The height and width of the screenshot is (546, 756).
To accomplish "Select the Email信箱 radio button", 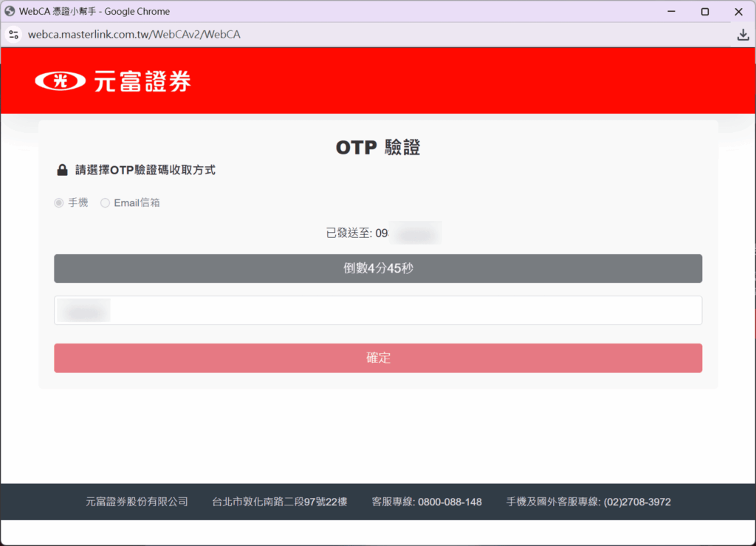I will click(x=105, y=202).
